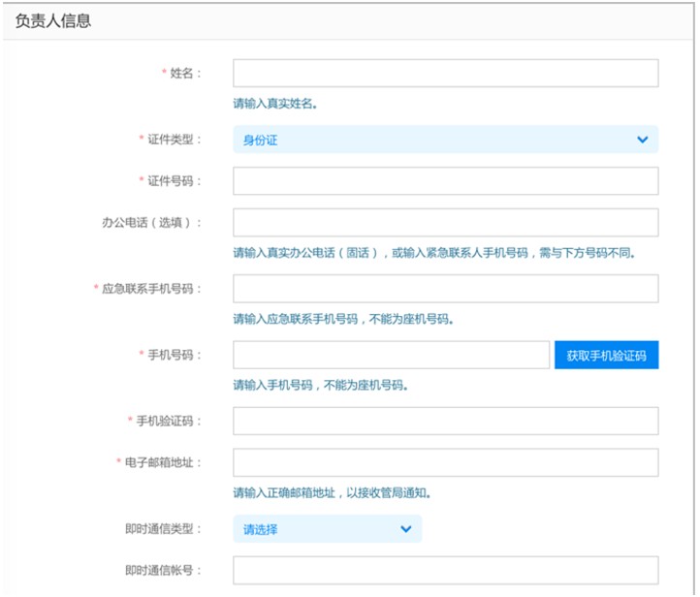This screenshot has height=597, width=700.
Task: Click the 即时通信类型 field label
Action: tap(163, 529)
